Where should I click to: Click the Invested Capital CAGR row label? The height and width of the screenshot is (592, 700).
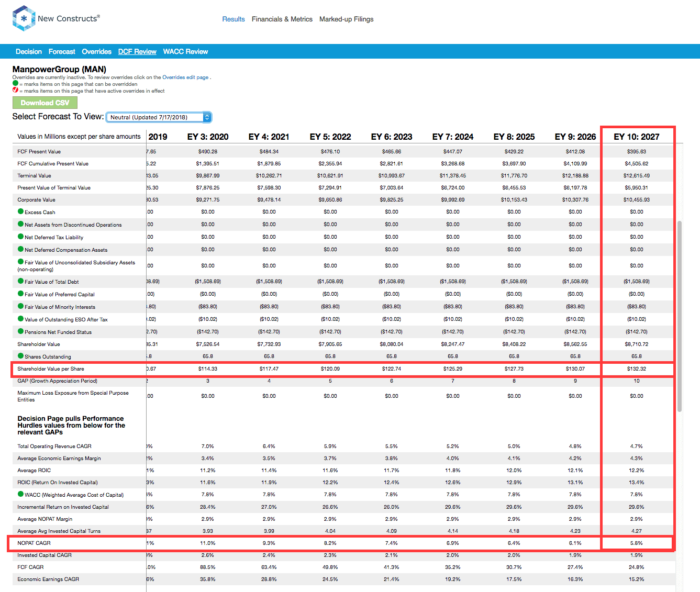click(45, 555)
